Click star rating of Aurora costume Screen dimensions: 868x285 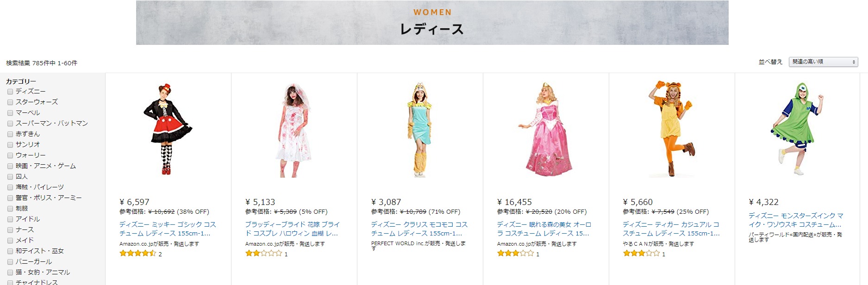[515, 254]
